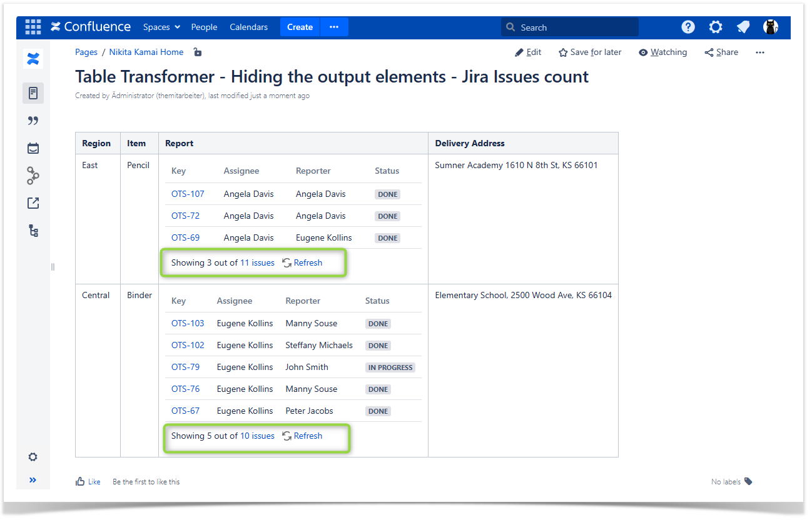
Task: Open the app switcher grid icon
Action: coord(33,27)
